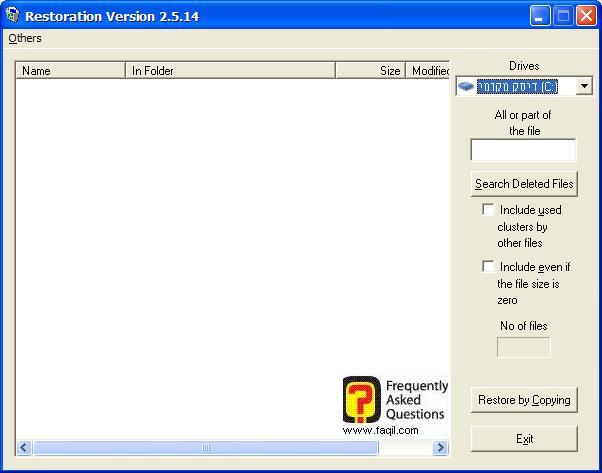
Task: Expand the Drives dropdown arrow
Action: (584, 87)
